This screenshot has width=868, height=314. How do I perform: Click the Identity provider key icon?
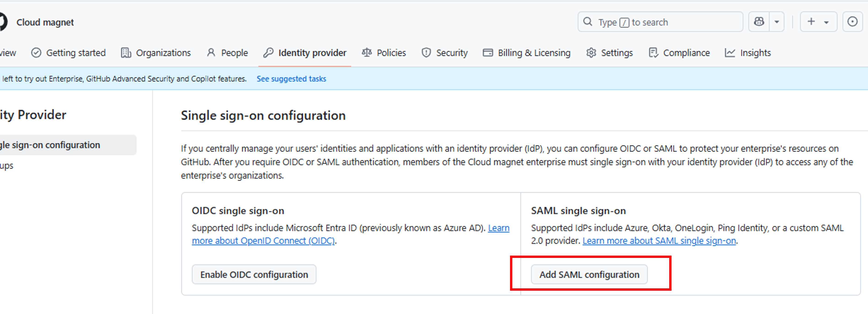pyautogui.click(x=269, y=53)
